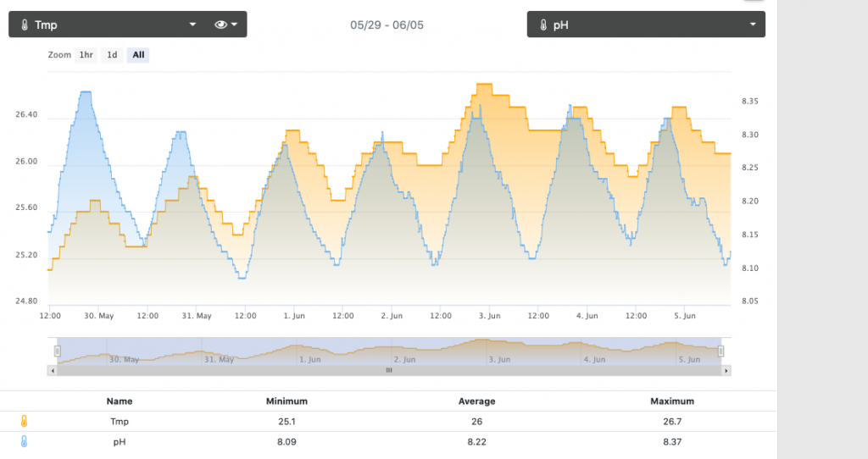This screenshot has width=868, height=459.
Task: Expand the pH probe dropdown on the right
Action: (x=752, y=25)
